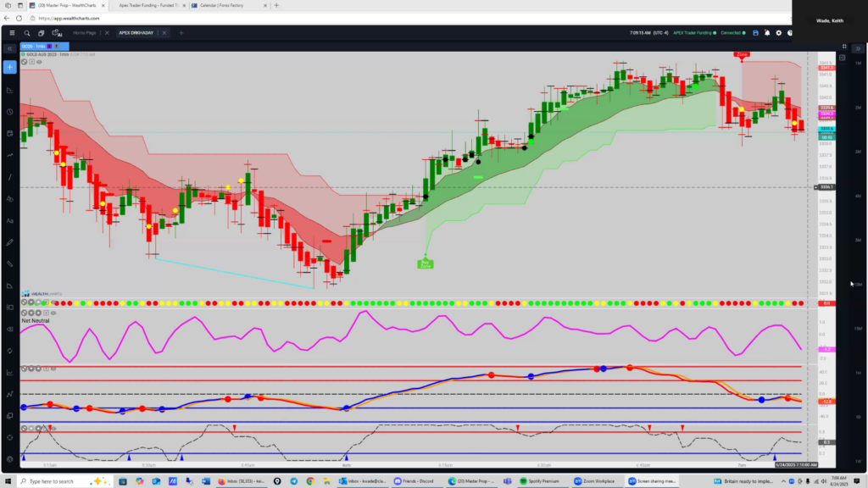Select the text Aa tool in left toolbar

[10, 221]
